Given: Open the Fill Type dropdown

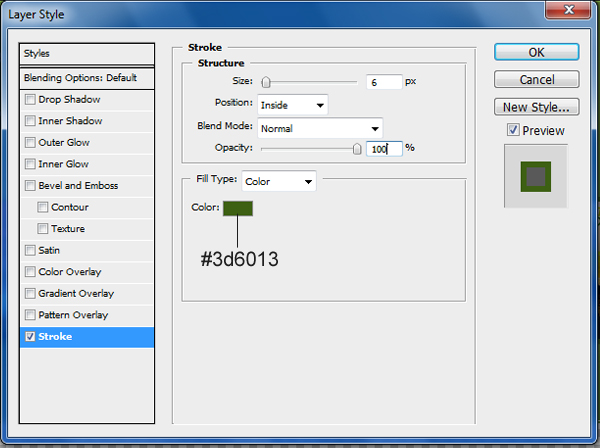Looking at the screenshot, I should point(279,181).
